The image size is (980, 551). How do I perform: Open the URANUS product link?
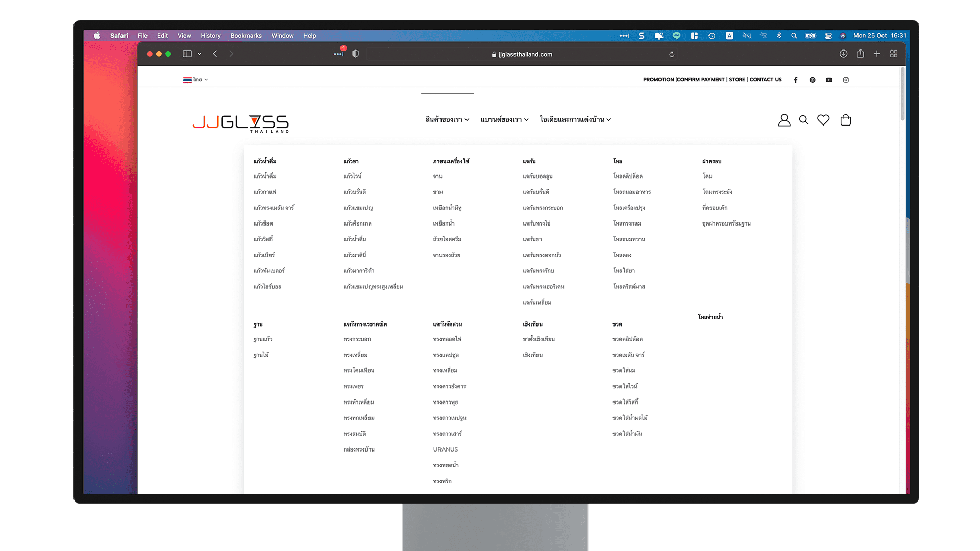pyautogui.click(x=446, y=449)
